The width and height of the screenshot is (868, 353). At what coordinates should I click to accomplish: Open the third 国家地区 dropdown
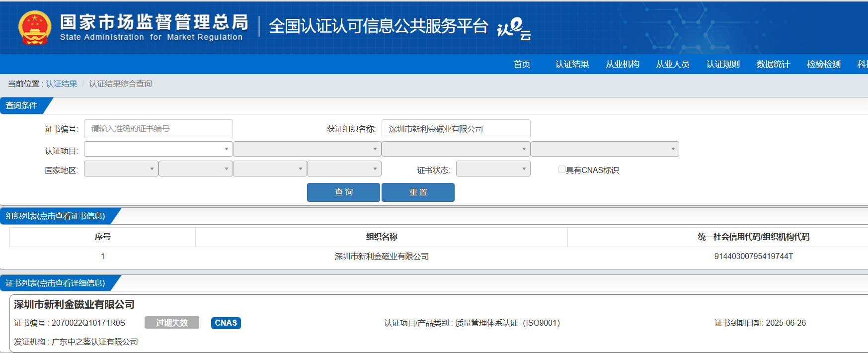[270, 169]
